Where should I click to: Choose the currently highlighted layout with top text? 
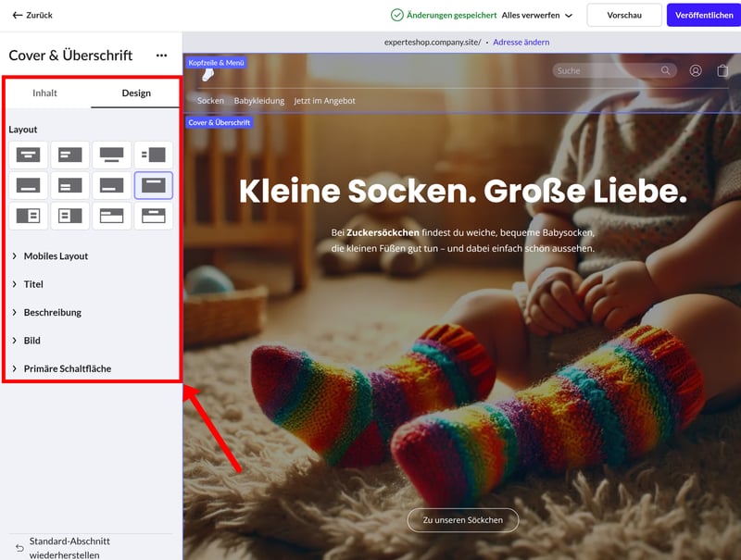[x=153, y=185]
